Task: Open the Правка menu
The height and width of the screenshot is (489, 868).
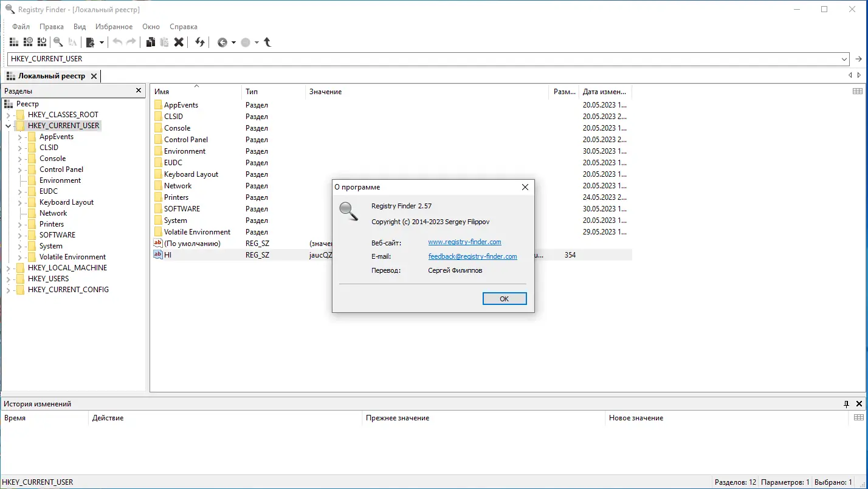Action: tap(52, 27)
